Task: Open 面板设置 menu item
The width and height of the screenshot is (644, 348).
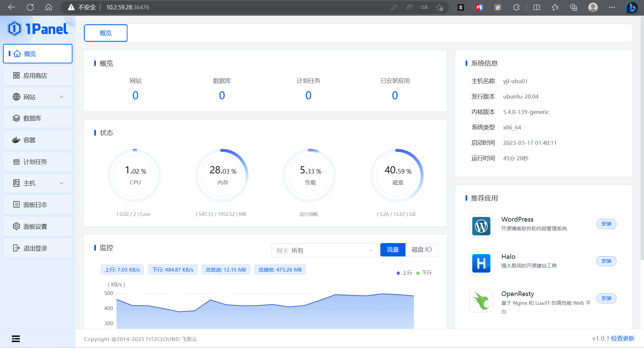Action: (x=38, y=226)
